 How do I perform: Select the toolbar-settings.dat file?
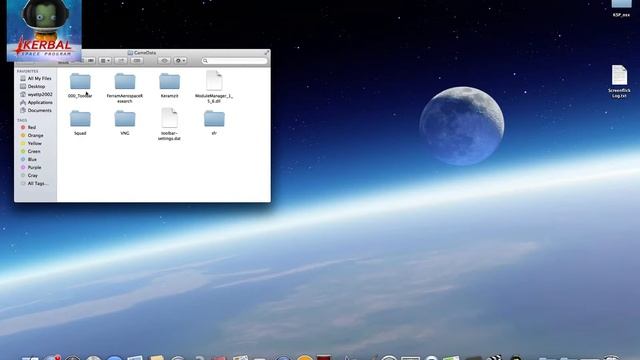[x=169, y=118]
